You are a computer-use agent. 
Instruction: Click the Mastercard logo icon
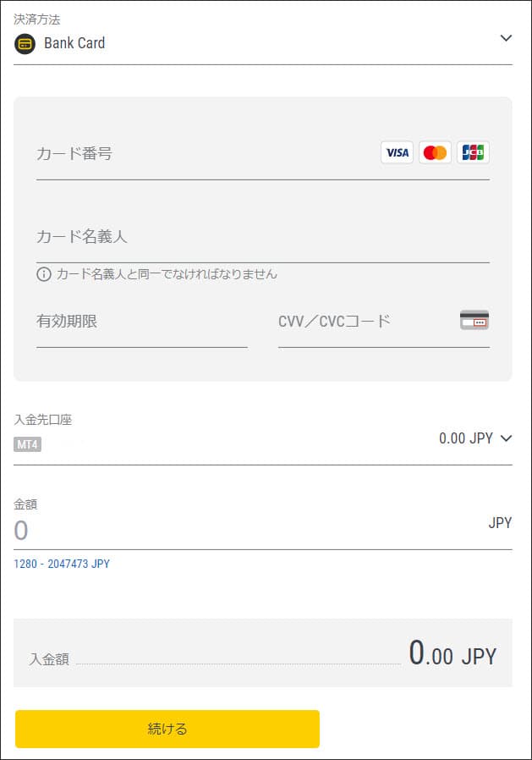point(435,153)
